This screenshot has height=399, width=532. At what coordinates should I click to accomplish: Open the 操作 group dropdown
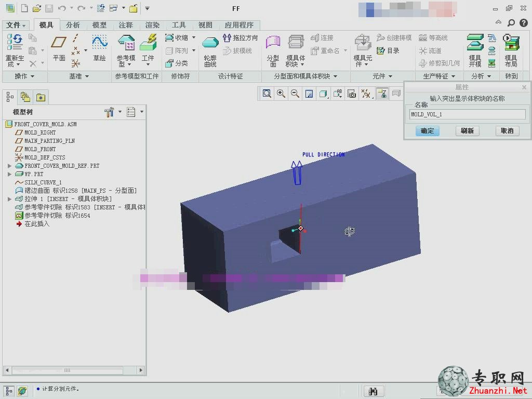pyautogui.click(x=24, y=76)
